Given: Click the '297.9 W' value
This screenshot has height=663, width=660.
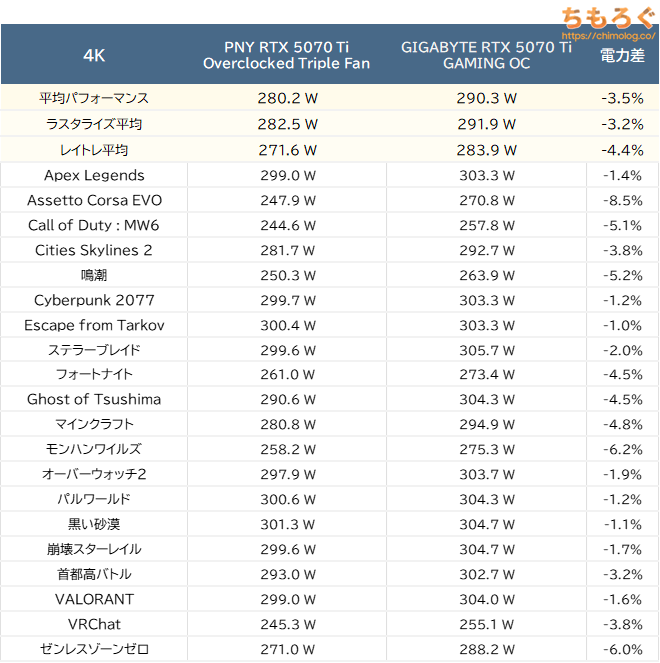Looking at the screenshot, I should pyautogui.click(x=288, y=474).
